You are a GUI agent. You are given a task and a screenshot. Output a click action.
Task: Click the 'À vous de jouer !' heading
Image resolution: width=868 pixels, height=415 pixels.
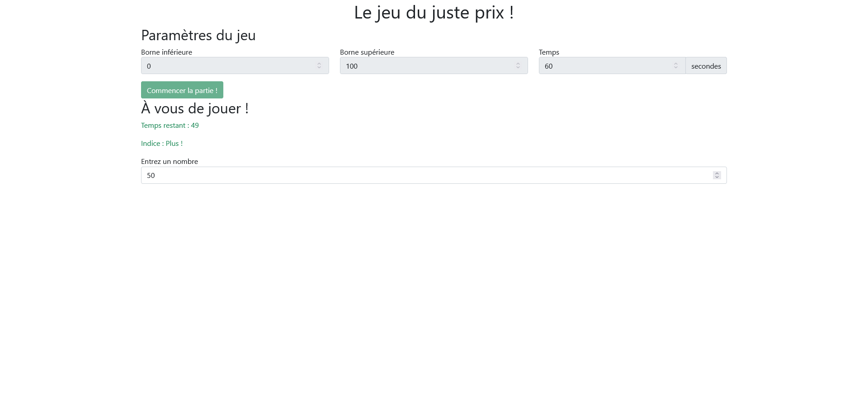point(195,108)
